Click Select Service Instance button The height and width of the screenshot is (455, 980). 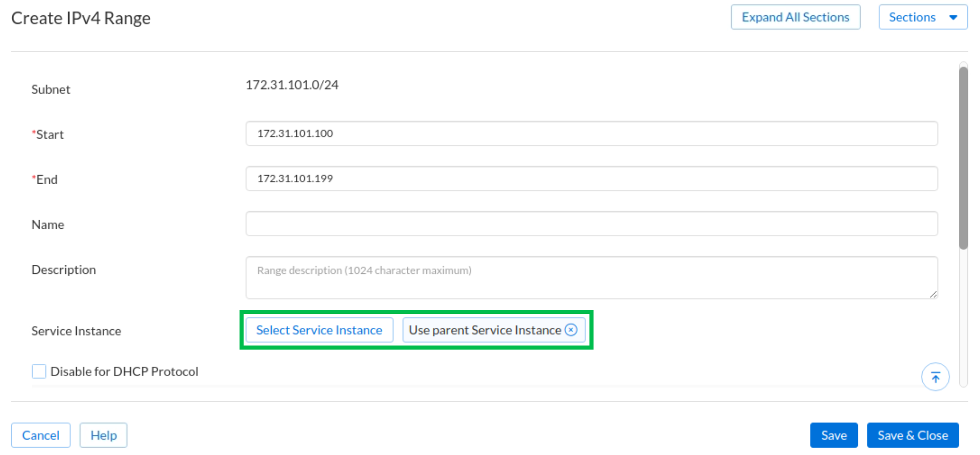tap(319, 330)
